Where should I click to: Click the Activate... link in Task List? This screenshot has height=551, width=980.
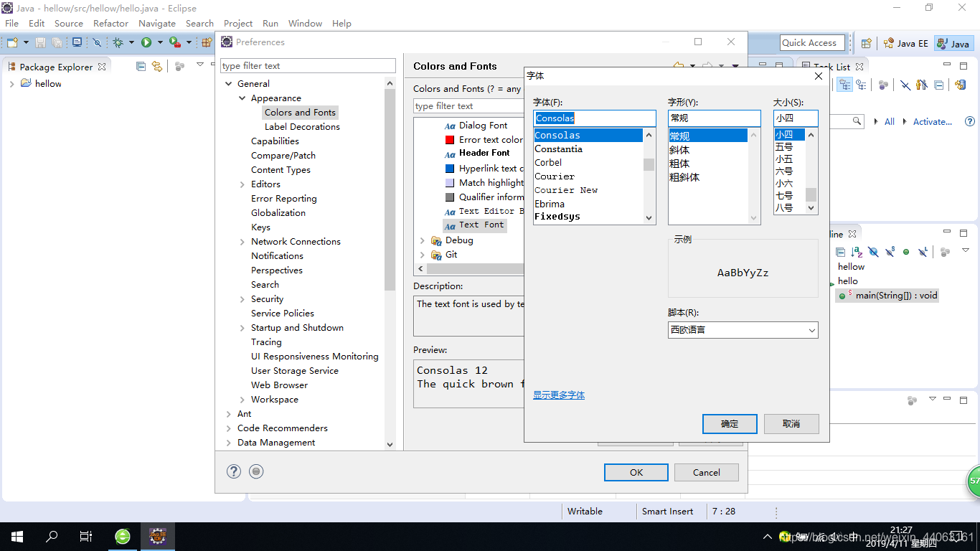[x=933, y=122]
